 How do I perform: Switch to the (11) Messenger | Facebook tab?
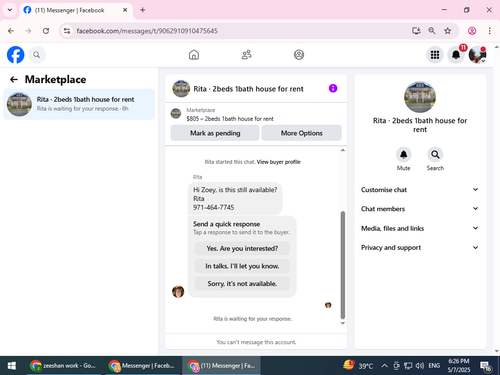coord(76,10)
